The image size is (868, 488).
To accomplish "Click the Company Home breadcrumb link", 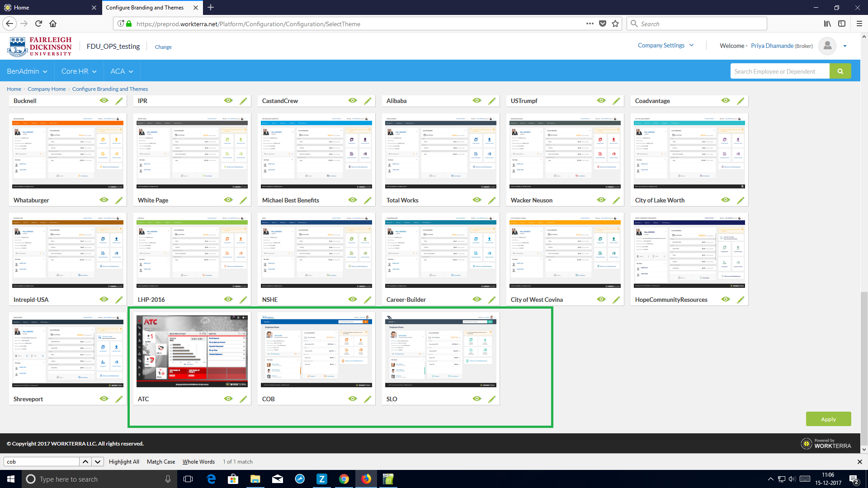I will (47, 89).
